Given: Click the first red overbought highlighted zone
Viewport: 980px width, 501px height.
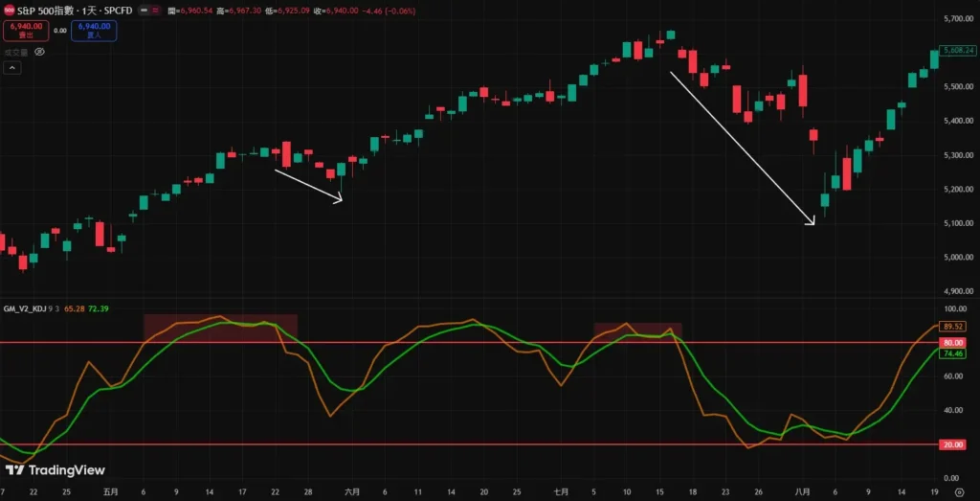Looking at the screenshot, I should 220,328.
